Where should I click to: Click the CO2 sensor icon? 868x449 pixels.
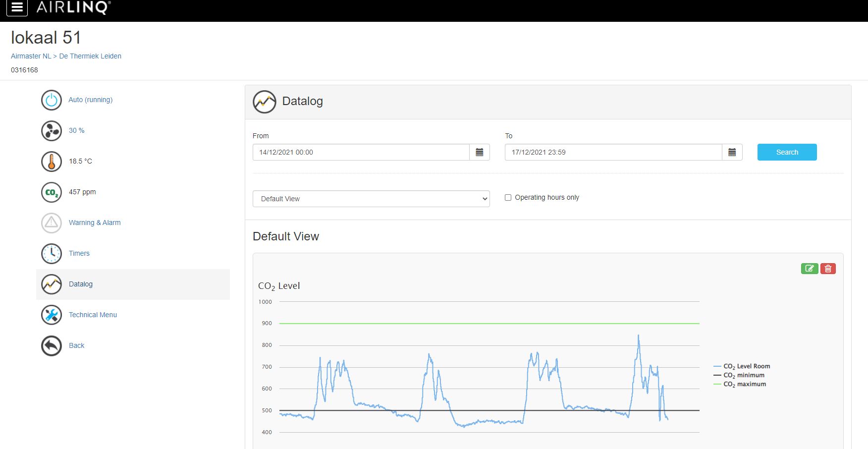(52, 192)
